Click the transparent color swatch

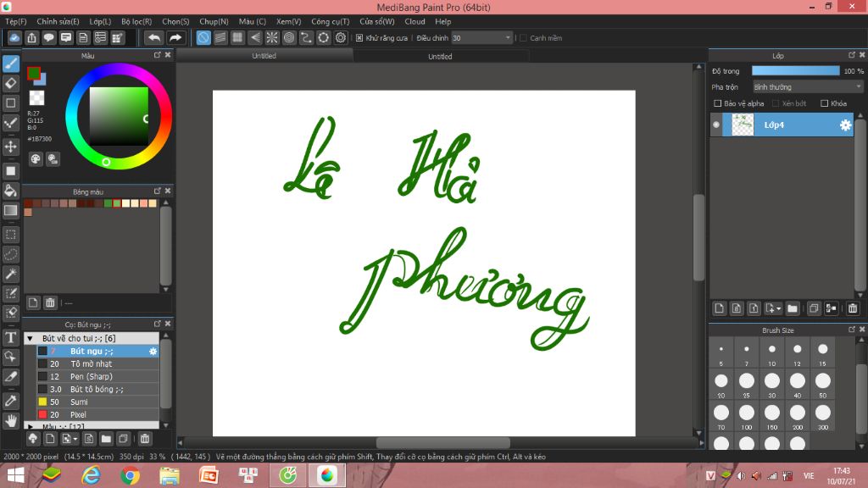[36, 98]
